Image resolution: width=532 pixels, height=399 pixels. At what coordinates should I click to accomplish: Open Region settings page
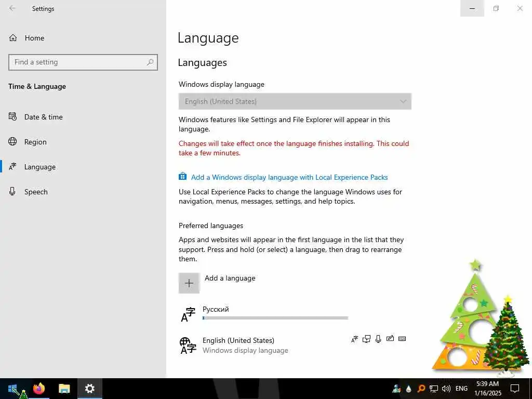(x=35, y=142)
